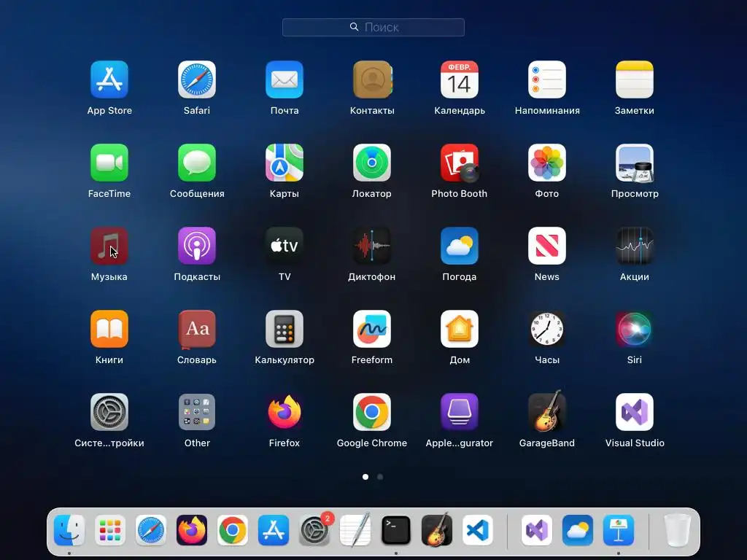This screenshot has width=747, height=560.
Task: Open the Trash in the Dock
Action: pyautogui.click(x=678, y=530)
